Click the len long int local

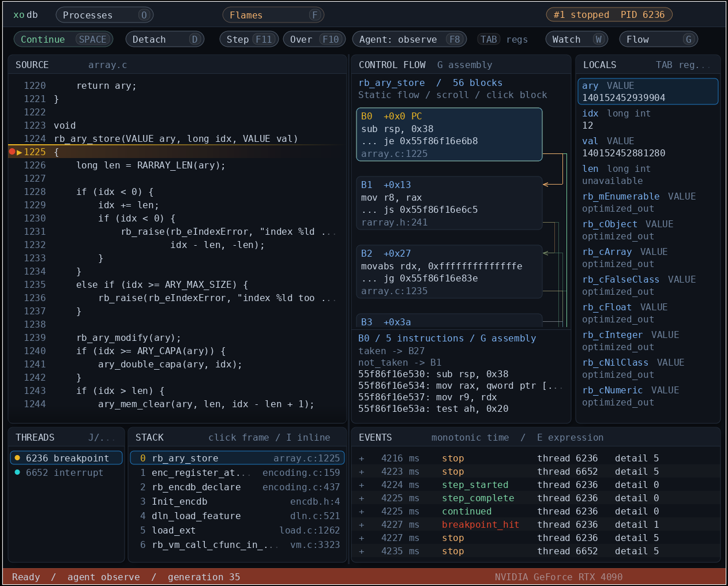click(648, 175)
